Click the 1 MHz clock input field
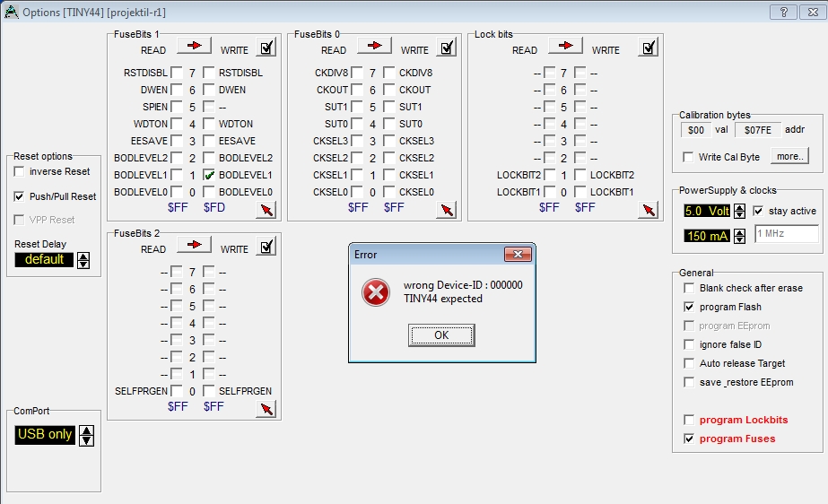The width and height of the screenshot is (828, 504). [x=786, y=234]
